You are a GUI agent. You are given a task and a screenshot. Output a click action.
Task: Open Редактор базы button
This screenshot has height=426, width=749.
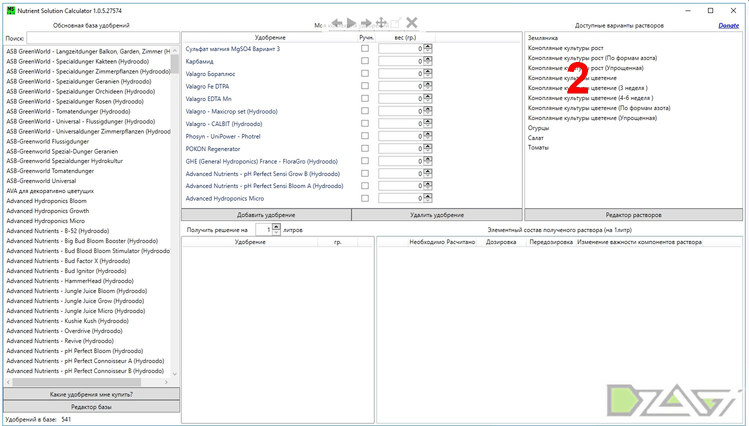[91, 407]
